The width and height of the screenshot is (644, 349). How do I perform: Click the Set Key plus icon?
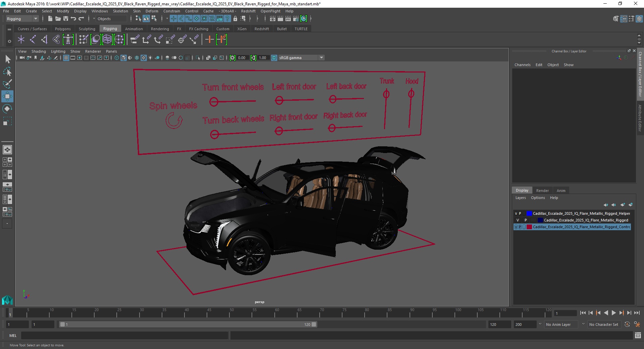tap(209, 40)
